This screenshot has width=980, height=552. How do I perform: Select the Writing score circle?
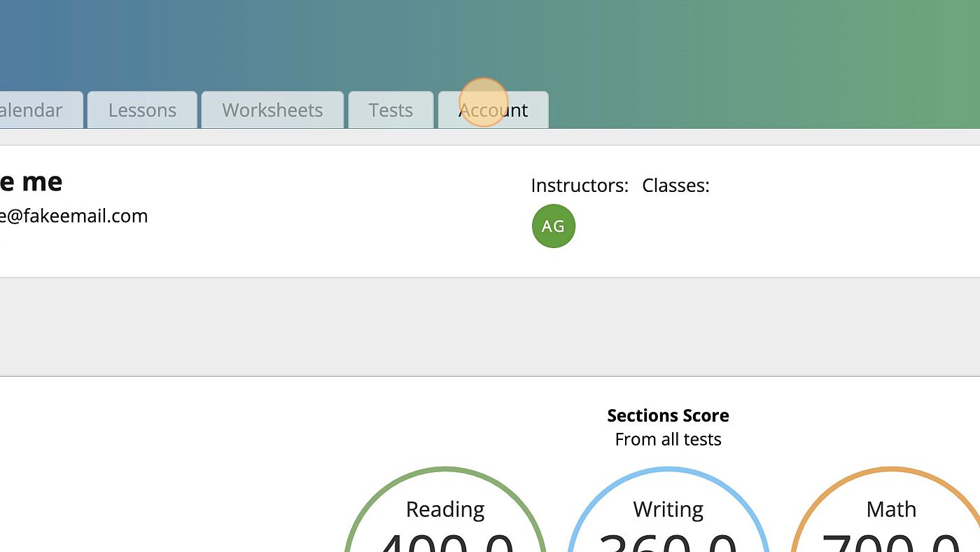pyautogui.click(x=668, y=509)
